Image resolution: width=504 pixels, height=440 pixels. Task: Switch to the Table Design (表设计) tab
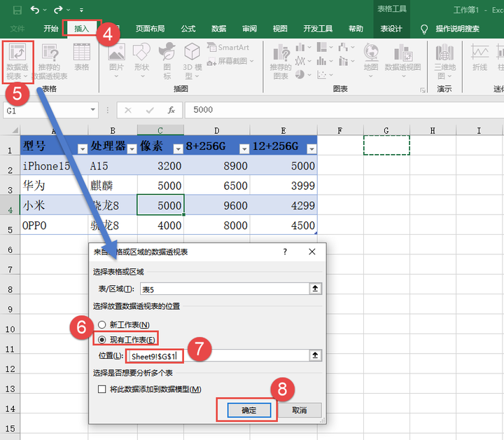(391, 29)
